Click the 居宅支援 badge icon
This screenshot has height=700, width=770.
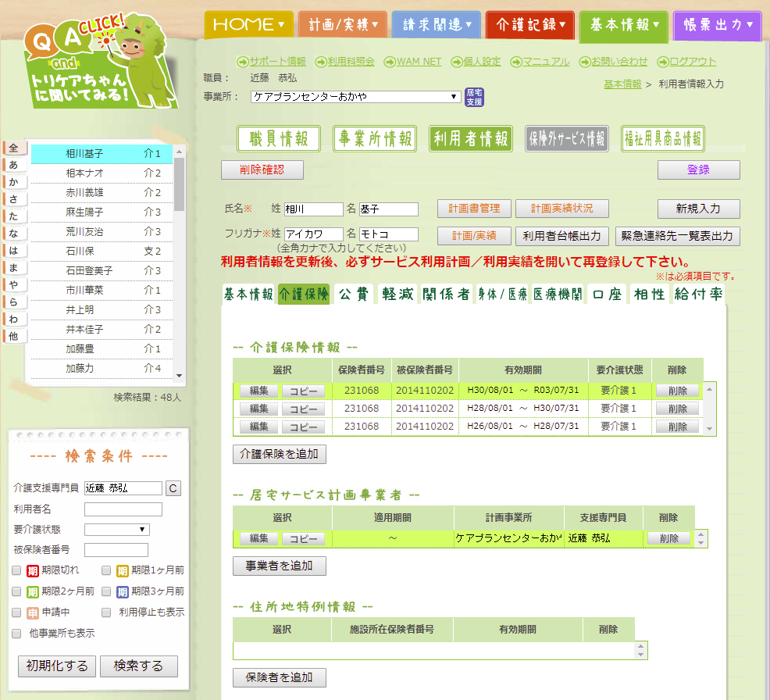coord(474,97)
